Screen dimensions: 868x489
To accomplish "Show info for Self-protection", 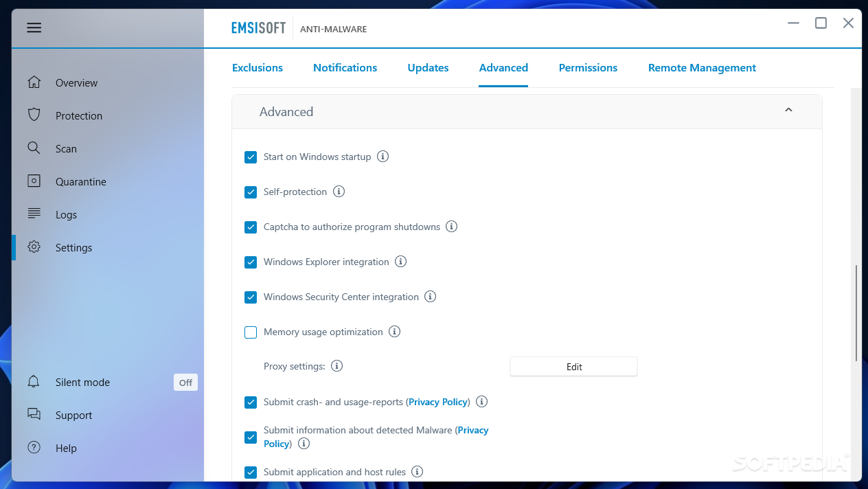I will click(339, 192).
